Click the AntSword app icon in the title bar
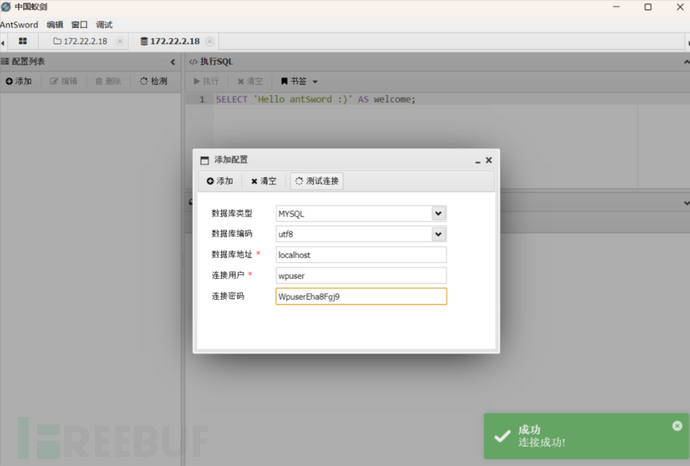Screen dimensions: 690x466 click(6, 7)
